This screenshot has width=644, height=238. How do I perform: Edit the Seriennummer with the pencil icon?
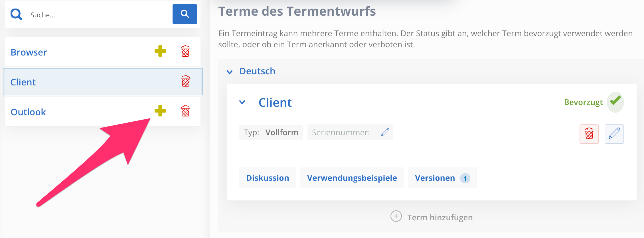click(385, 132)
